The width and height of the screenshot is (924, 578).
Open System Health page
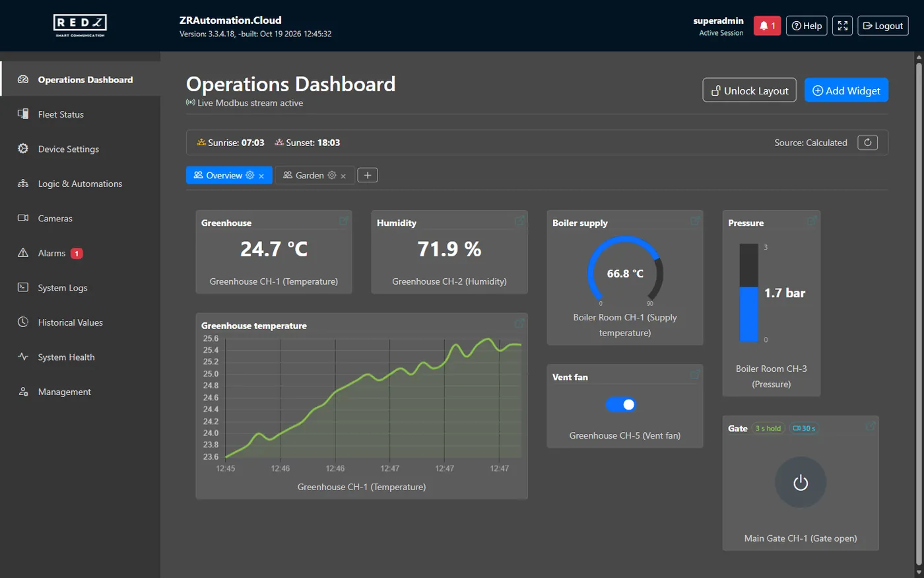[x=80, y=357]
